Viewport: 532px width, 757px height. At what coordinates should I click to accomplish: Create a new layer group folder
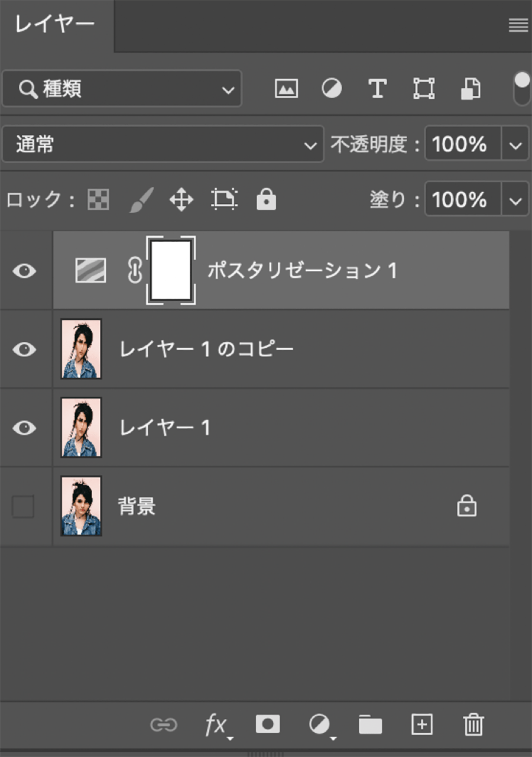(371, 724)
